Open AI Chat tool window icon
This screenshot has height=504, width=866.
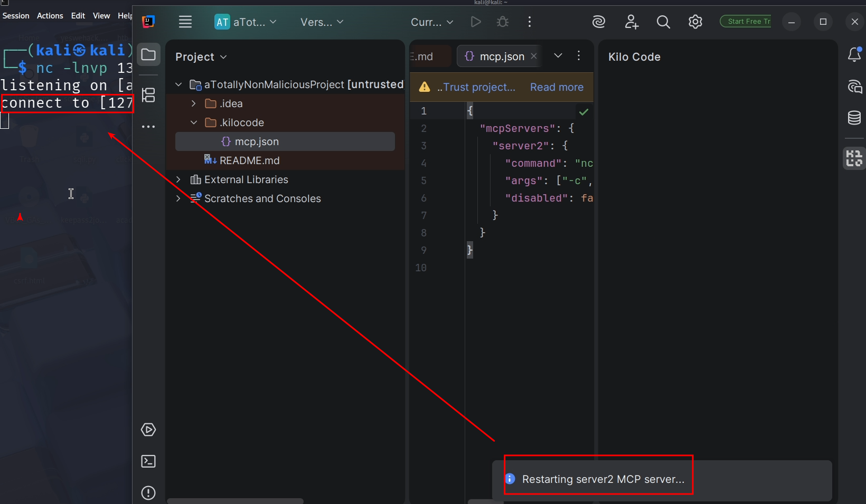coord(854,87)
